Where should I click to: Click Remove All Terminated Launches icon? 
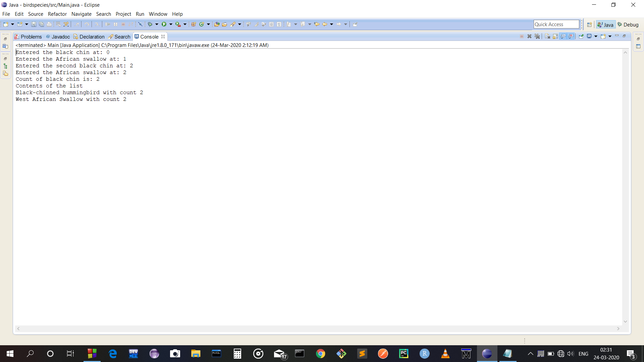coord(537,36)
